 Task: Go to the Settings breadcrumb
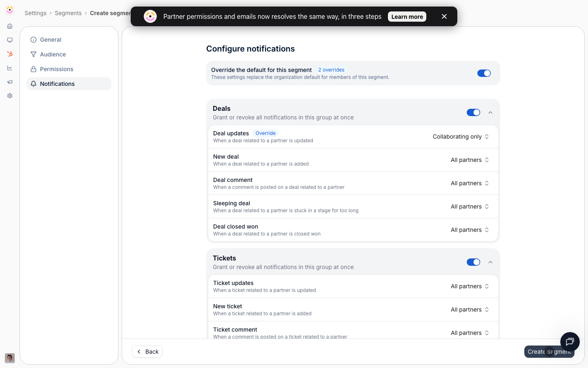tap(36, 13)
